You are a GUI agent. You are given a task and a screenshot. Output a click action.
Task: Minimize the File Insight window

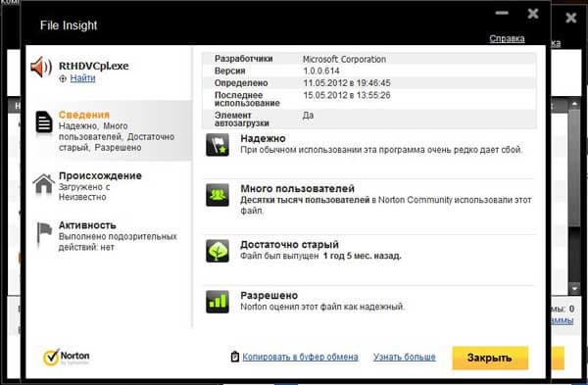click(502, 13)
